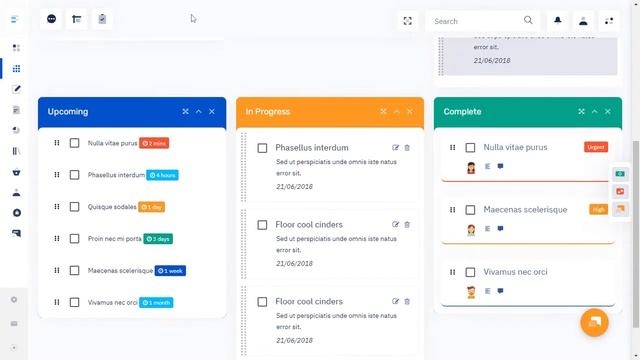Check Vivamus nec orci in Complete
The height and width of the screenshot is (360, 640).
pyautogui.click(x=470, y=272)
